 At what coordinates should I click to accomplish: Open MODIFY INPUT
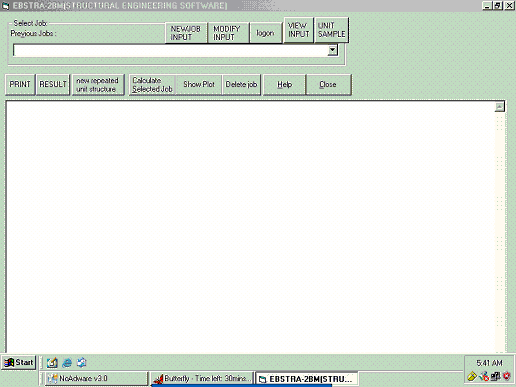[x=228, y=33]
